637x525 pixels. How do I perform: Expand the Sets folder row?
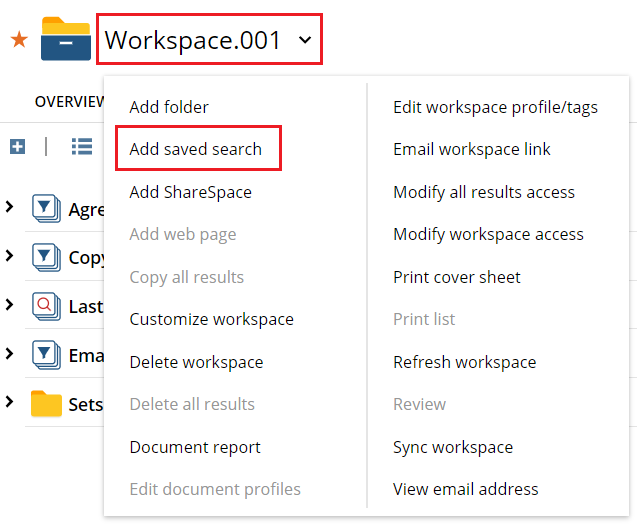click(9, 402)
